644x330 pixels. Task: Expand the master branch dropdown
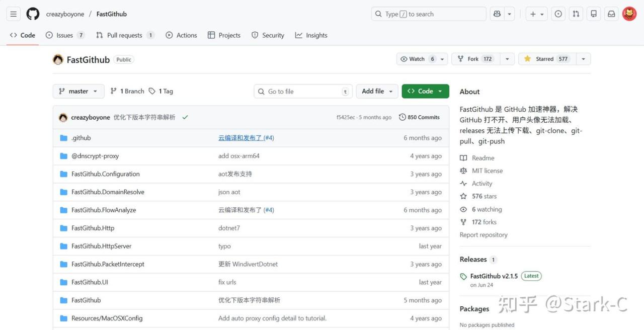78,91
